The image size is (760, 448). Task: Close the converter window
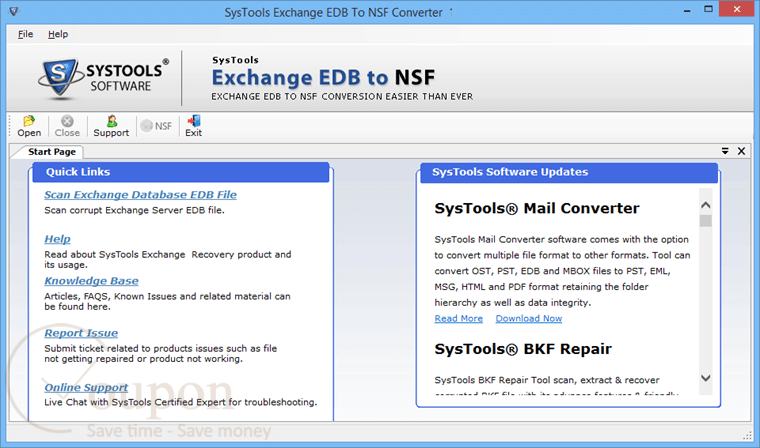click(737, 9)
